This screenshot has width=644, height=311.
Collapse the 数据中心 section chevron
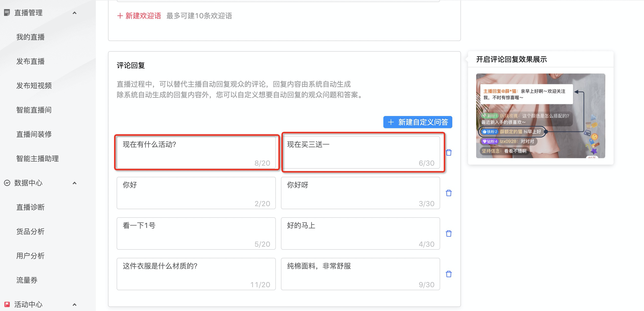75,183
